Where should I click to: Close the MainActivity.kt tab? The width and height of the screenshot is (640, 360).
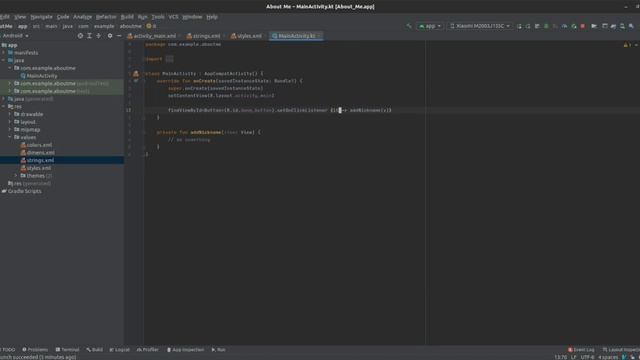(x=319, y=36)
